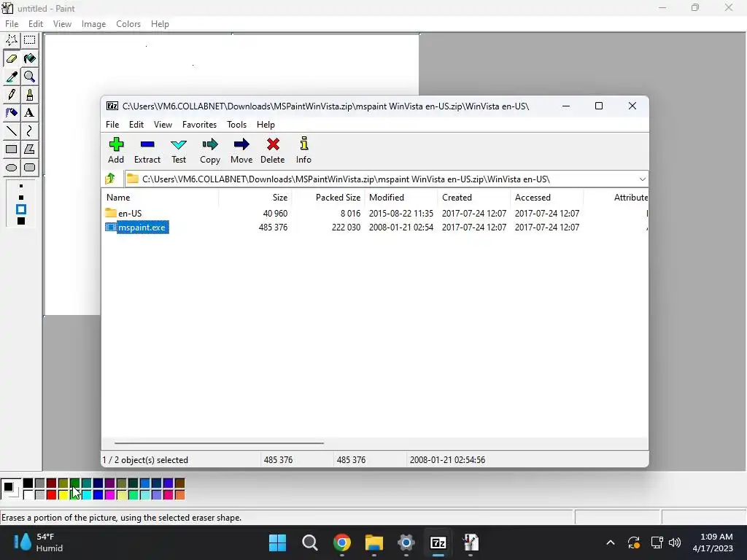The width and height of the screenshot is (747, 560).
Task: Select the Eraser tool in Paint
Action: click(x=12, y=58)
